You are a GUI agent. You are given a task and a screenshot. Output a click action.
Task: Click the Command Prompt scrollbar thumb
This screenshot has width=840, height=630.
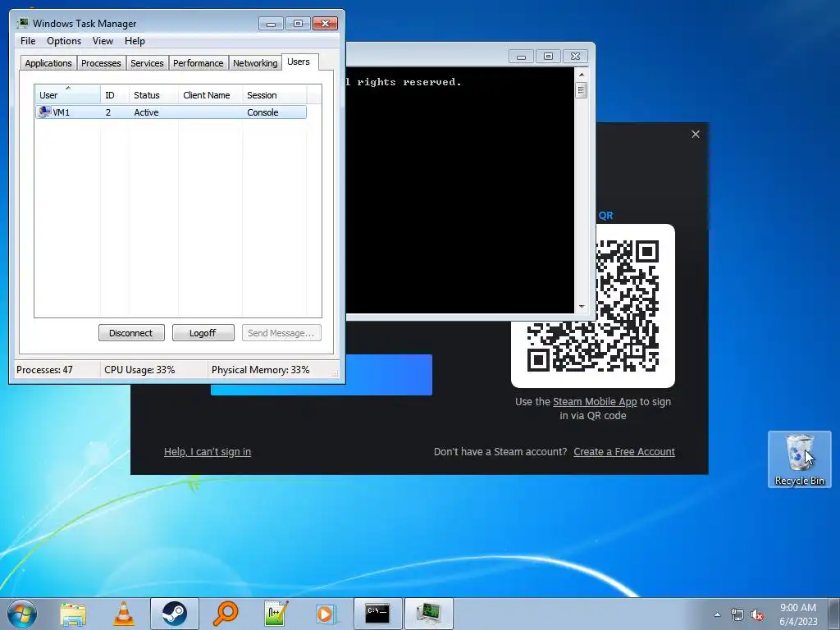point(582,90)
